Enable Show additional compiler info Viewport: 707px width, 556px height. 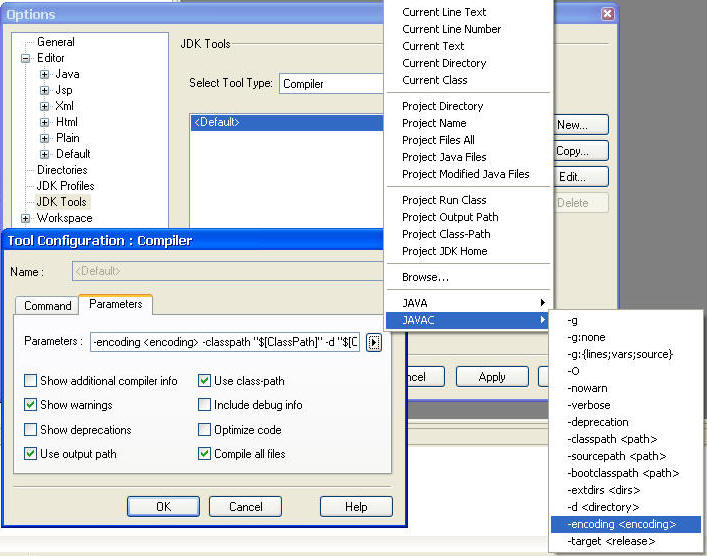[x=30, y=381]
